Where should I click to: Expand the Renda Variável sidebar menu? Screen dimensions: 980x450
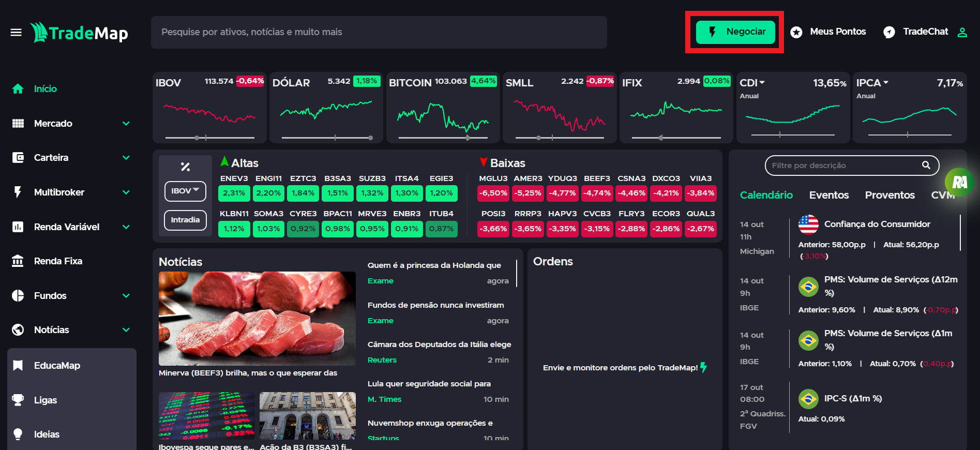[x=126, y=227]
